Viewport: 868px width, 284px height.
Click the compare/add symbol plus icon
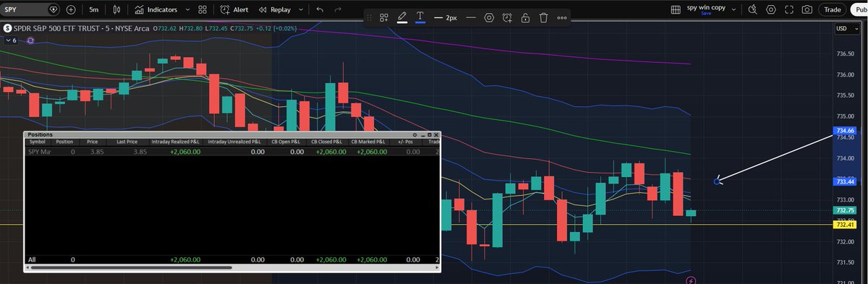pos(70,10)
